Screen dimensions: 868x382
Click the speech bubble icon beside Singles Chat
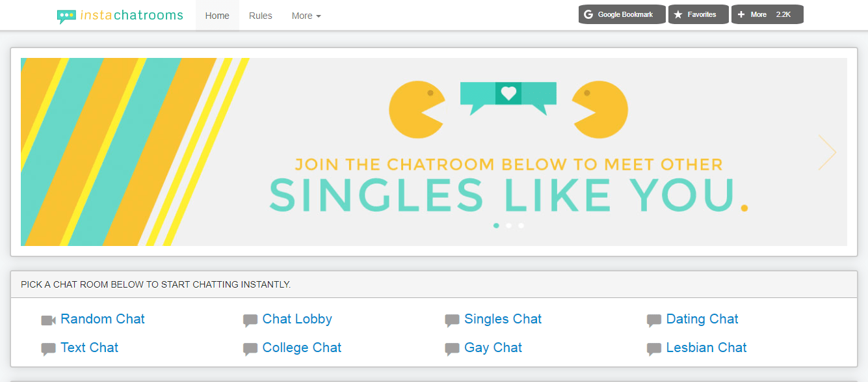(453, 321)
